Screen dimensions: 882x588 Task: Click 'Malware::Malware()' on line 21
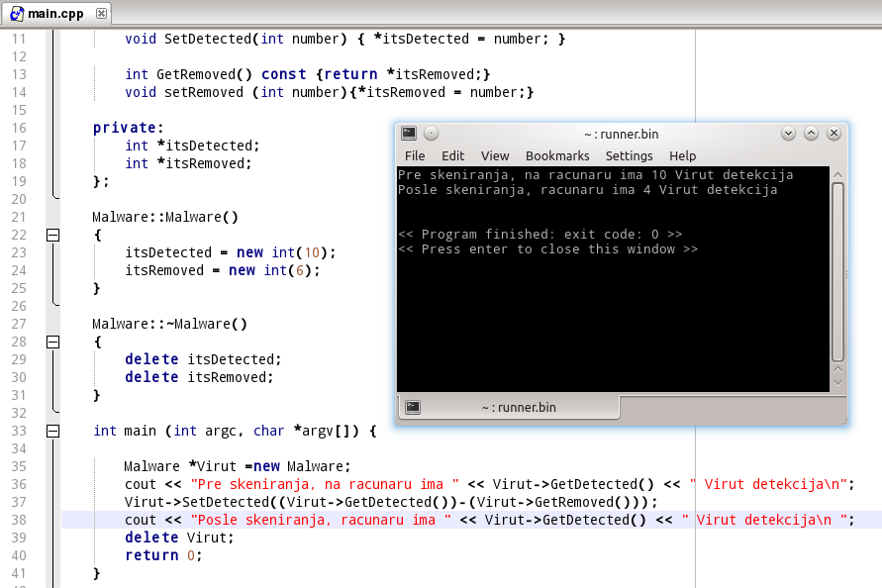pos(165,217)
